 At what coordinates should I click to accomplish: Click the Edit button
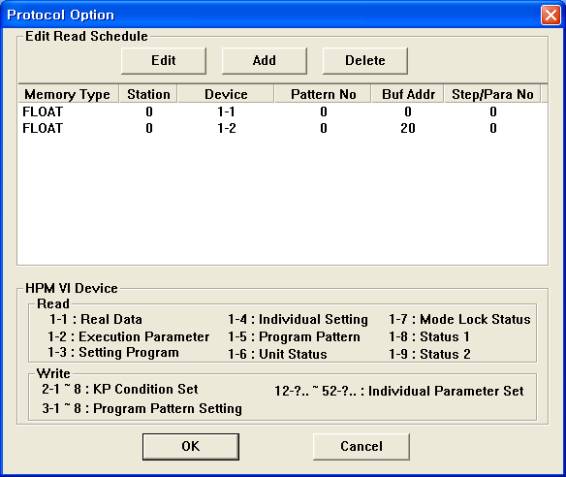coord(164,61)
